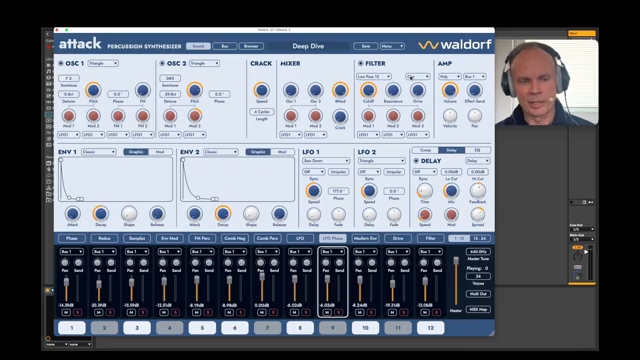The width and height of the screenshot is (640, 360).
Task: Click the ENV 2 Release knob
Action: (x=279, y=213)
